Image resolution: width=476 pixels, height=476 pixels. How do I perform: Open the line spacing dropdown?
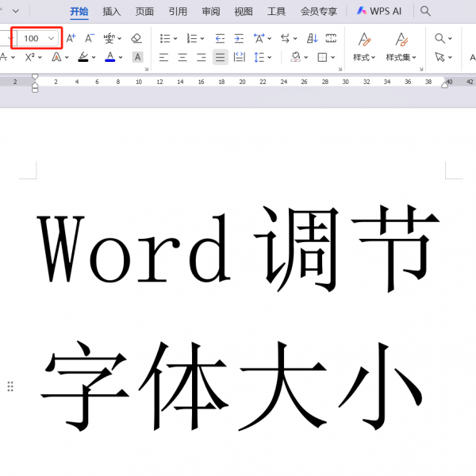(x=267, y=57)
